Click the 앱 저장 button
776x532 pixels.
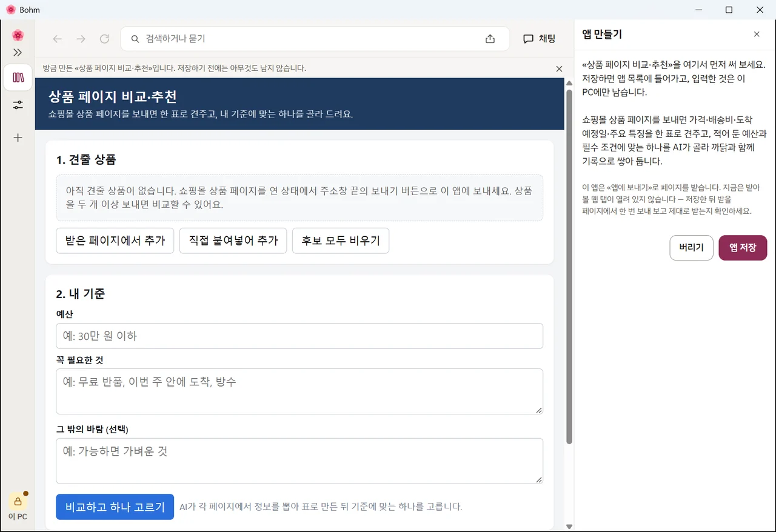coord(743,248)
